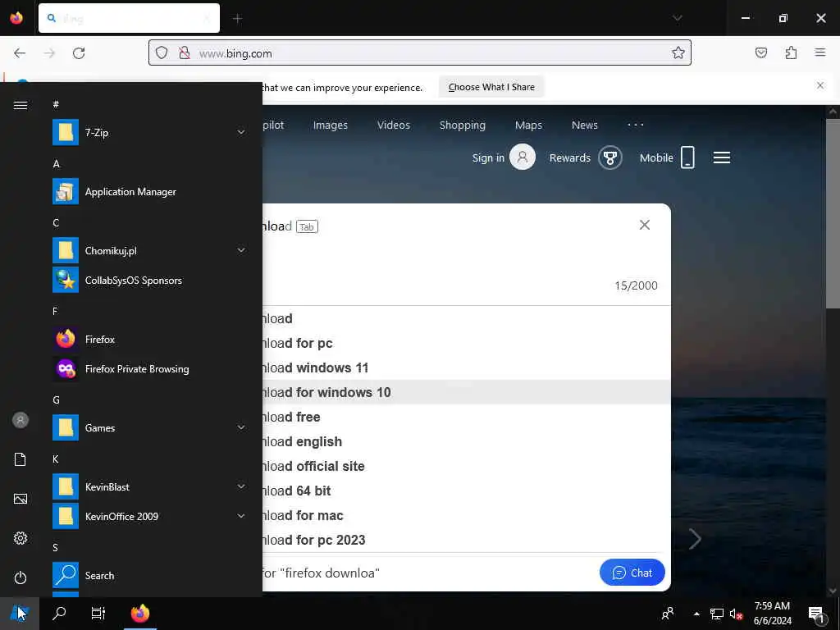The image size is (840, 630).
Task: Open Settings gear in Start sidebar
Action: tap(21, 538)
